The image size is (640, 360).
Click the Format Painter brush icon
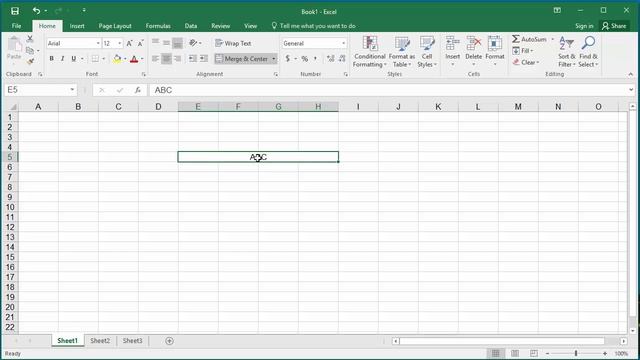point(30,61)
